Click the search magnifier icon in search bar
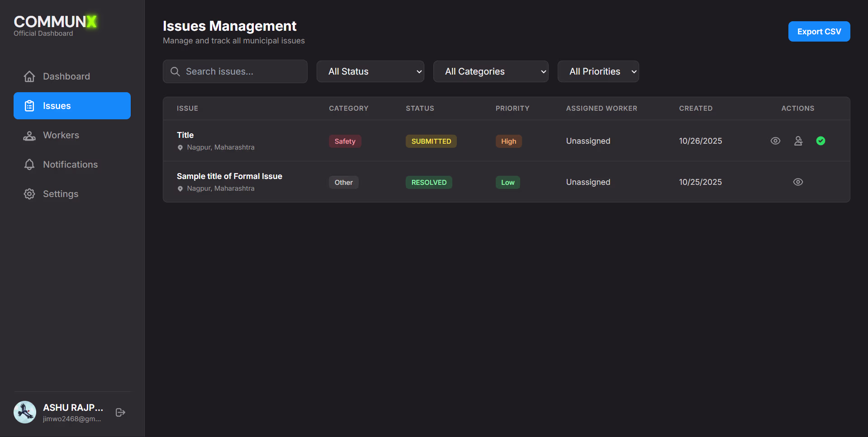Viewport: 868px width, 437px height. click(175, 71)
